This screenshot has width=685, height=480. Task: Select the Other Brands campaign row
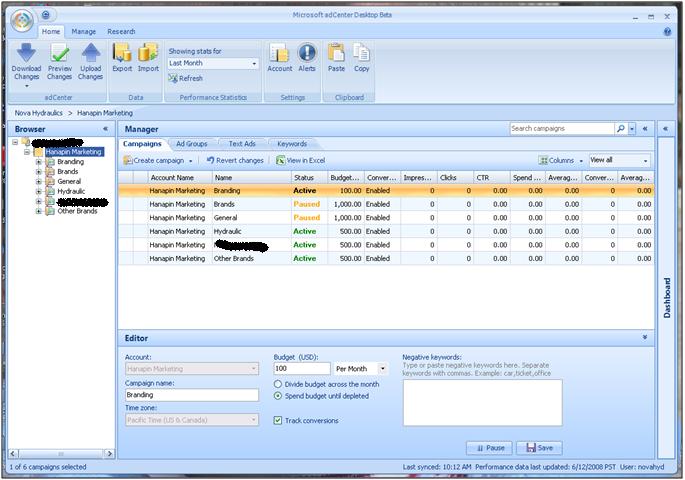(386, 259)
